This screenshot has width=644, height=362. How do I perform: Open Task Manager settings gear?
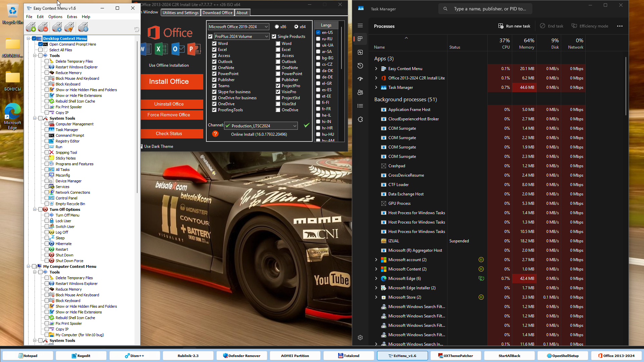[360, 338]
